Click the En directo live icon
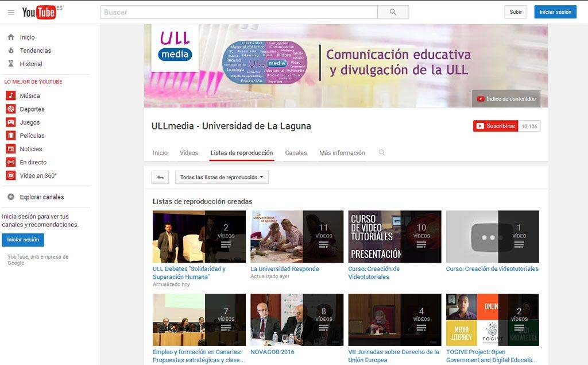Screen dimensions: 588x365 (10, 162)
